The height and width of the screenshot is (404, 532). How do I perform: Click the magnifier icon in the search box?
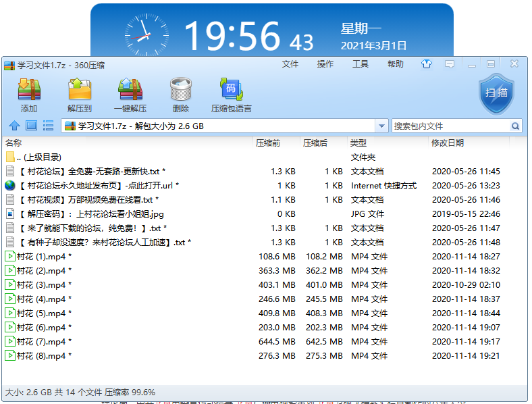point(516,126)
